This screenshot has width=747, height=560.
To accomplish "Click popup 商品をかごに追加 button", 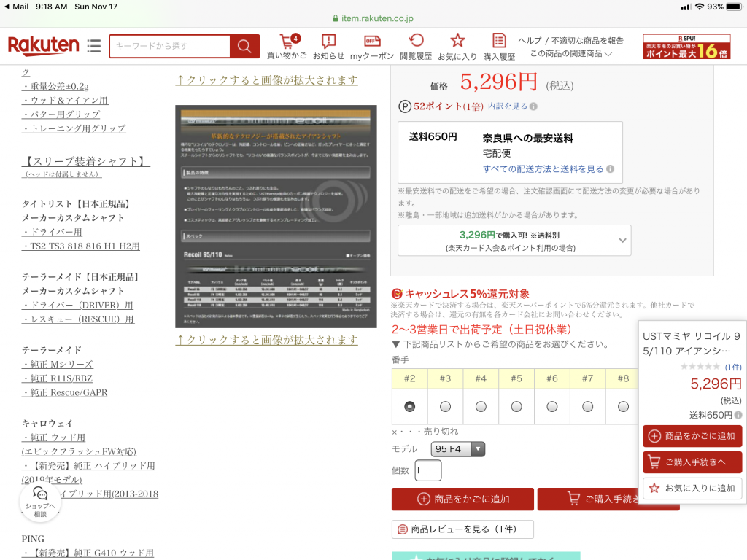I will 692,436.
